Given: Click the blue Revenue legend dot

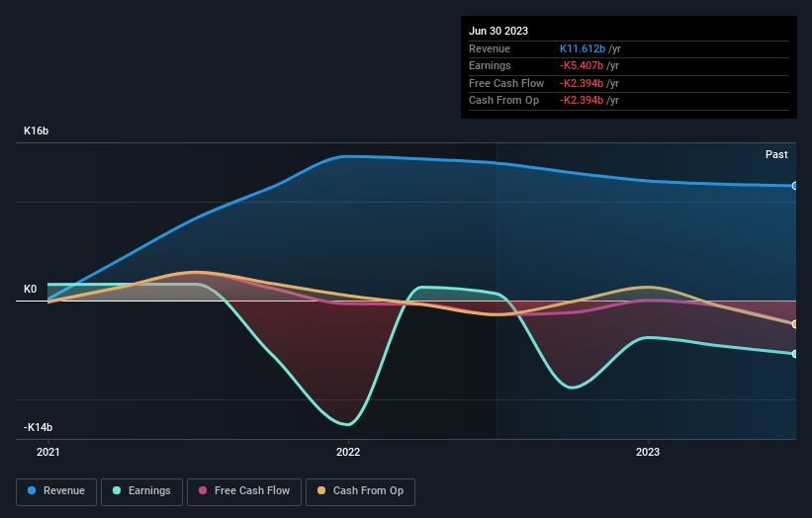Looking at the screenshot, I should pos(32,490).
